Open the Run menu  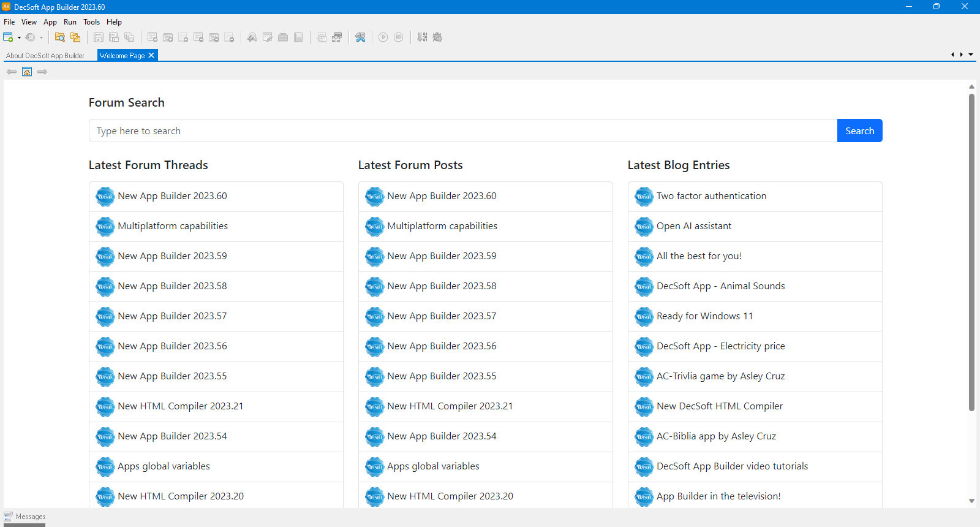[70, 22]
